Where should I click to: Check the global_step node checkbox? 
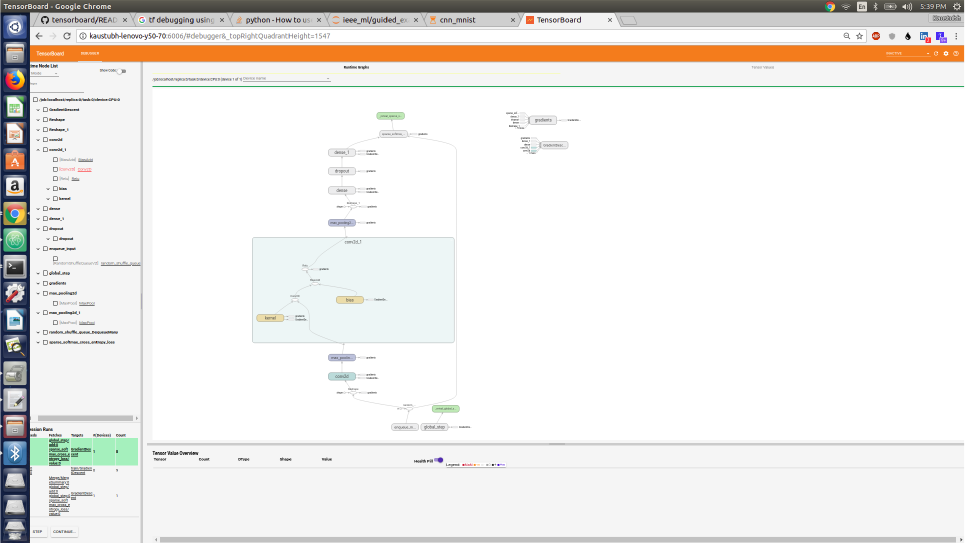(x=45, y=273)
